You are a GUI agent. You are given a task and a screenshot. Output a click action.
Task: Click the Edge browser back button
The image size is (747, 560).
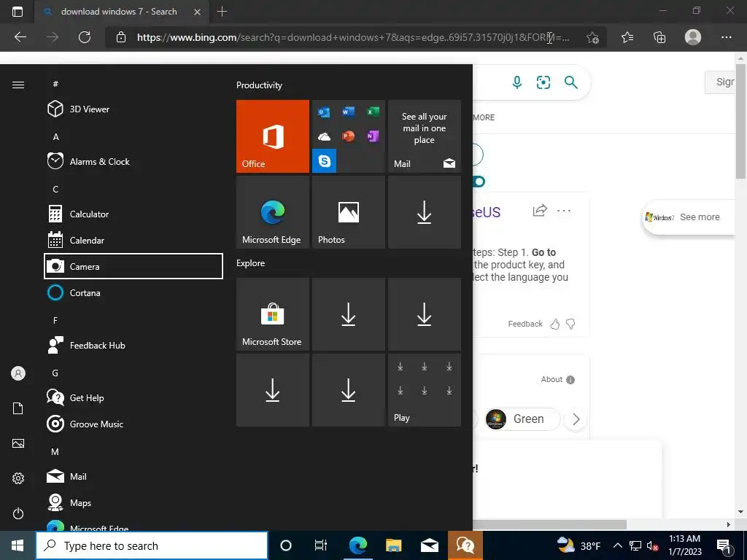[20, 37]
